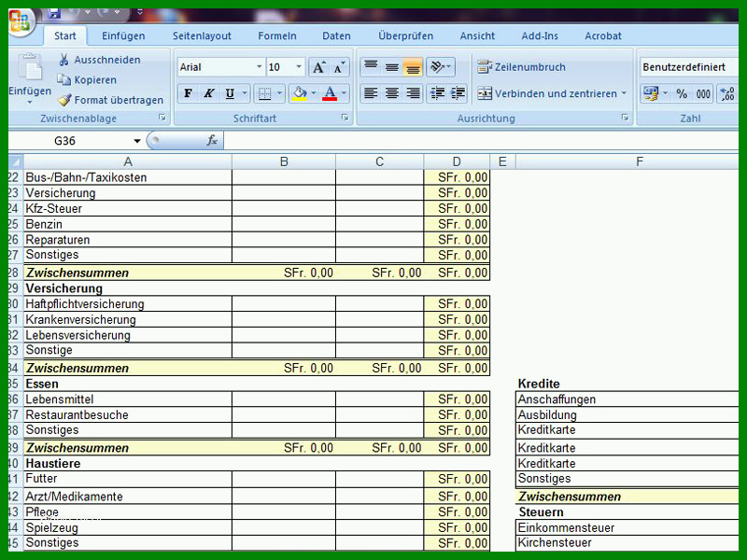The height and width of the screenshot is (560, 747).
Task: Open the Acrobat tab
Action: pyautogui.click(x=603, y=35)
